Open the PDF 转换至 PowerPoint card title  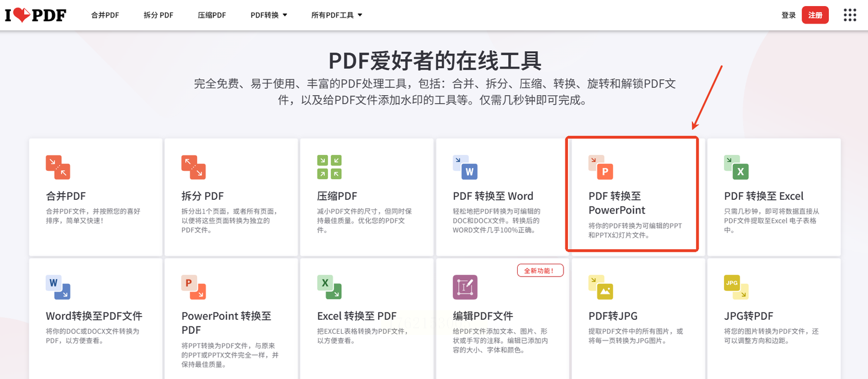click(617, 203)
